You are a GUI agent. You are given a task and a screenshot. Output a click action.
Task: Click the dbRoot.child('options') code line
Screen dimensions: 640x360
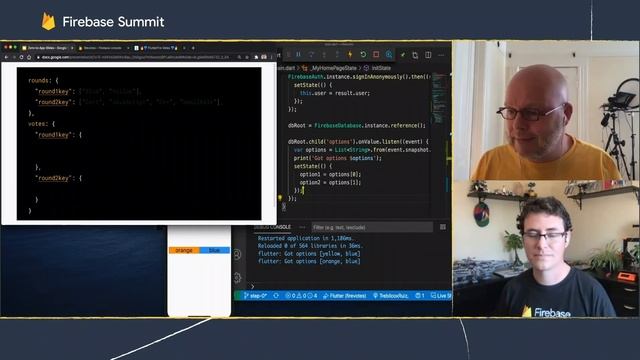358,142
